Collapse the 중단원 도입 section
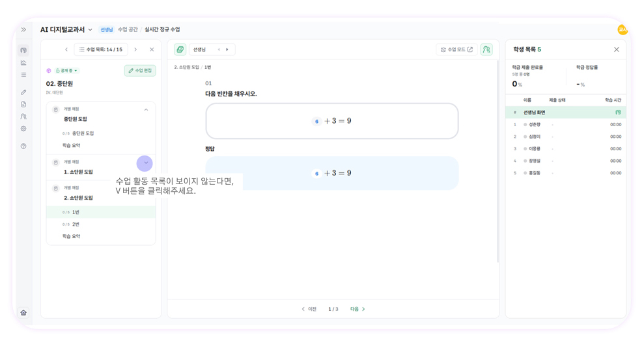The image size is (644, 348). pos(146,109)
